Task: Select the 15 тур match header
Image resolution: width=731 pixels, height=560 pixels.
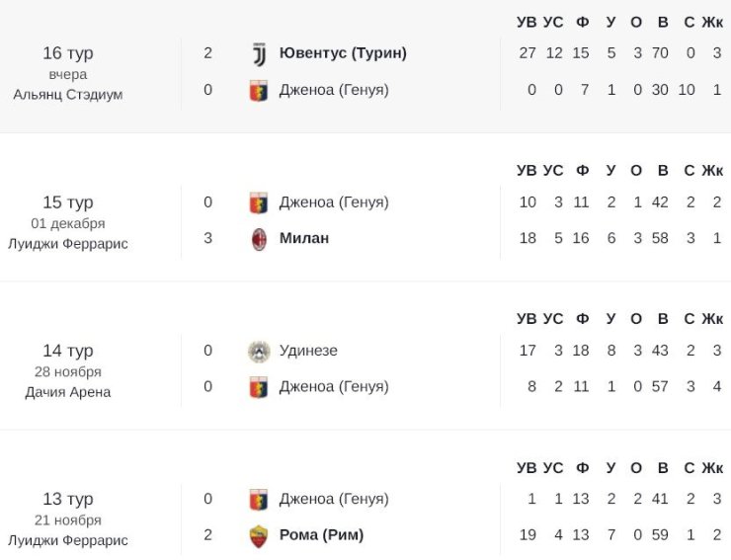Action: coord(68,202)
